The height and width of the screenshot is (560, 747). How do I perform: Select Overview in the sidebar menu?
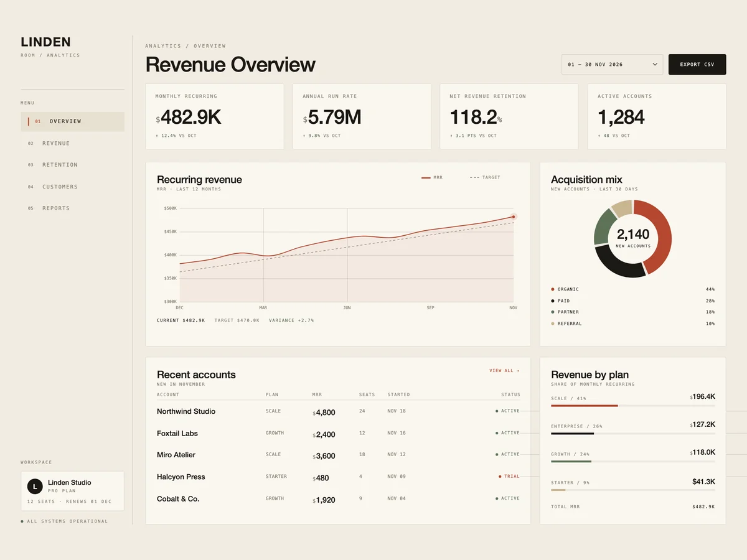coord(72,121)
